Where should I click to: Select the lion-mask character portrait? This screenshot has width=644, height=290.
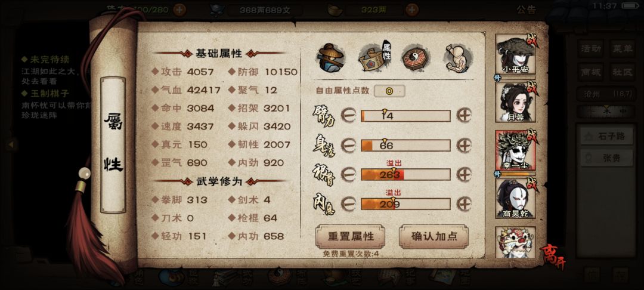coord(516,242)
